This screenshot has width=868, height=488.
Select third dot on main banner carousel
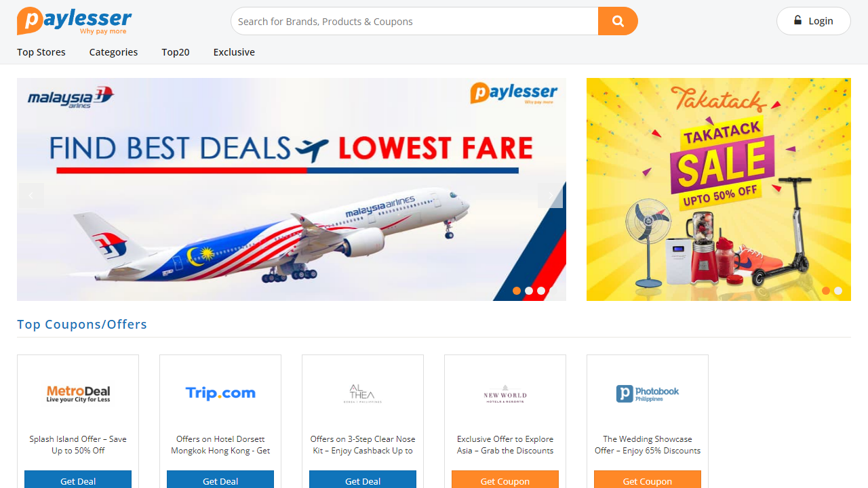541,291
